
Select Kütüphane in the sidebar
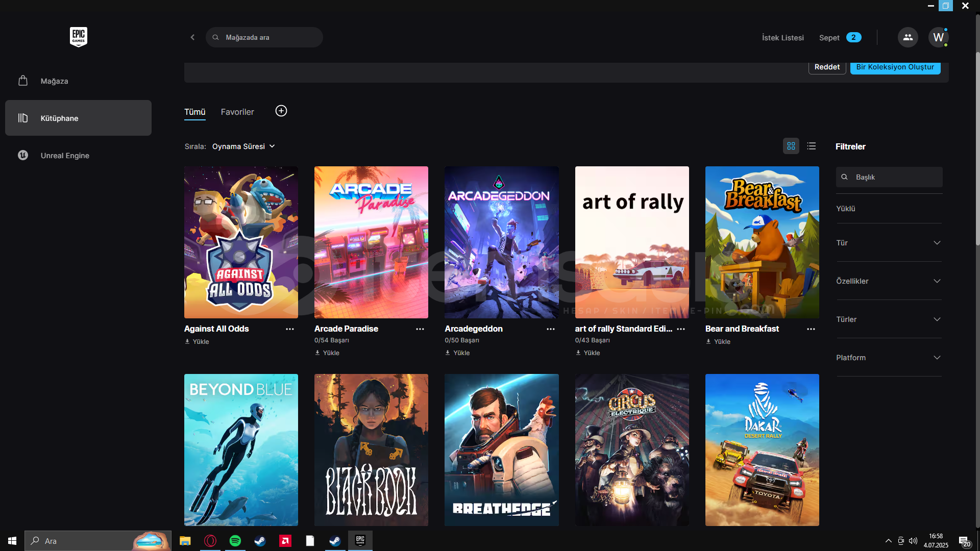[x=78, y=118]
